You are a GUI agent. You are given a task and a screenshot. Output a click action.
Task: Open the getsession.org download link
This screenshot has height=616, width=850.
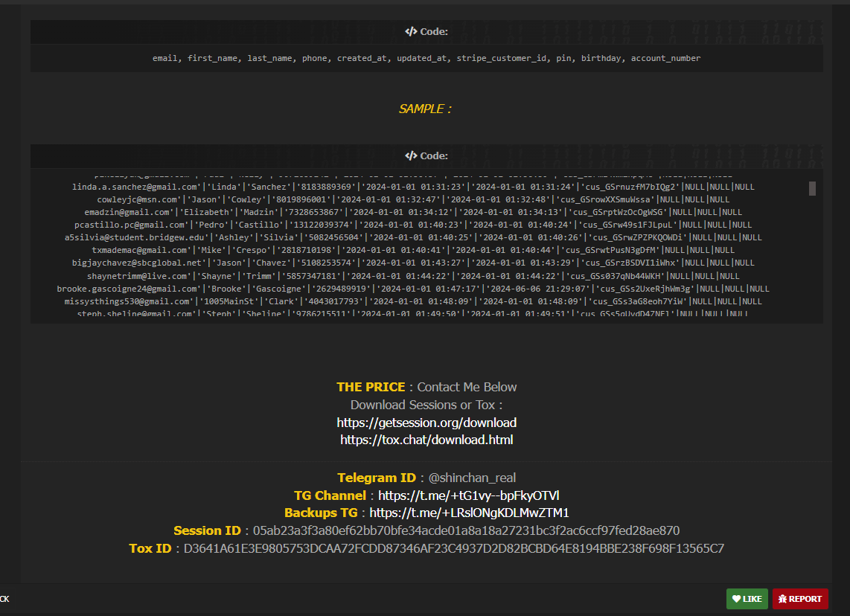(426, 423)
